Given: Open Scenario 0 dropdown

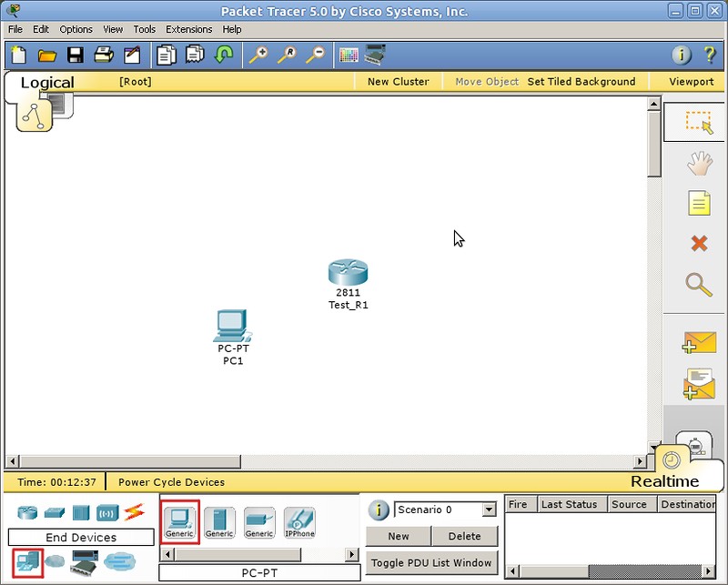Looking at the screenshot, I should 489,509.
